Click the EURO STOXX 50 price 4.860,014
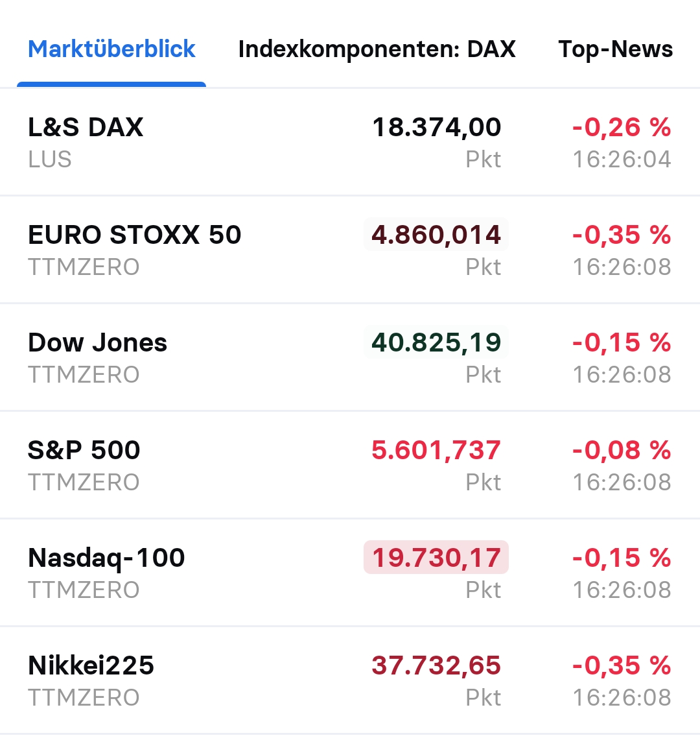The image size is (700, 740). pos(436,235)
